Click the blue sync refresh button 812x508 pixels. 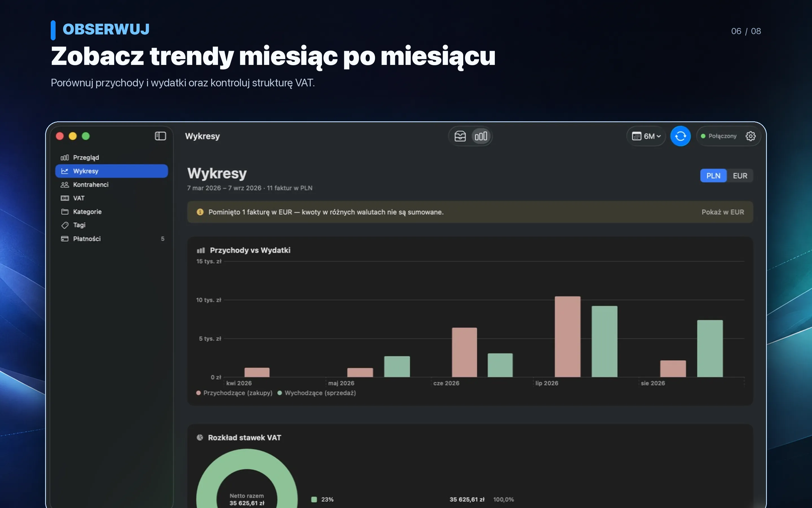click(680, 136)
